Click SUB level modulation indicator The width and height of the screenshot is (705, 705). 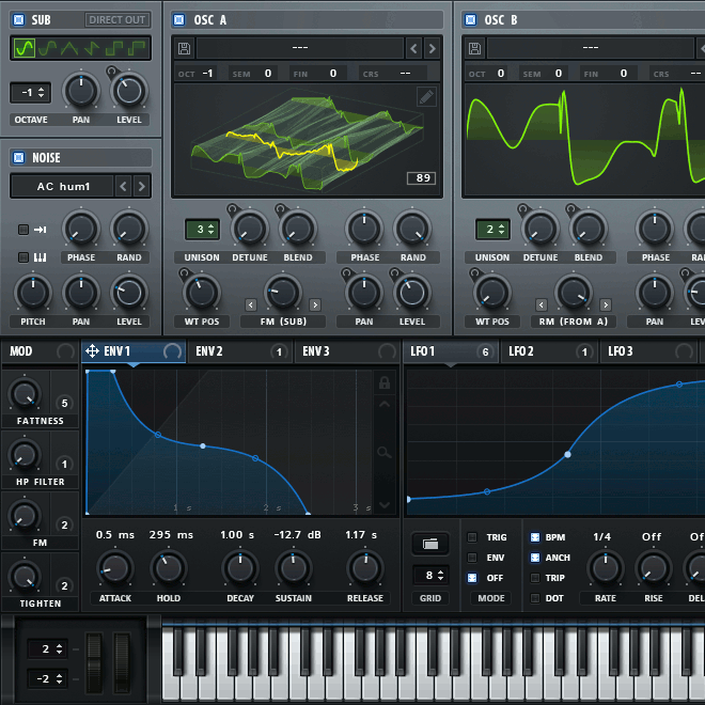pos(111,71)
